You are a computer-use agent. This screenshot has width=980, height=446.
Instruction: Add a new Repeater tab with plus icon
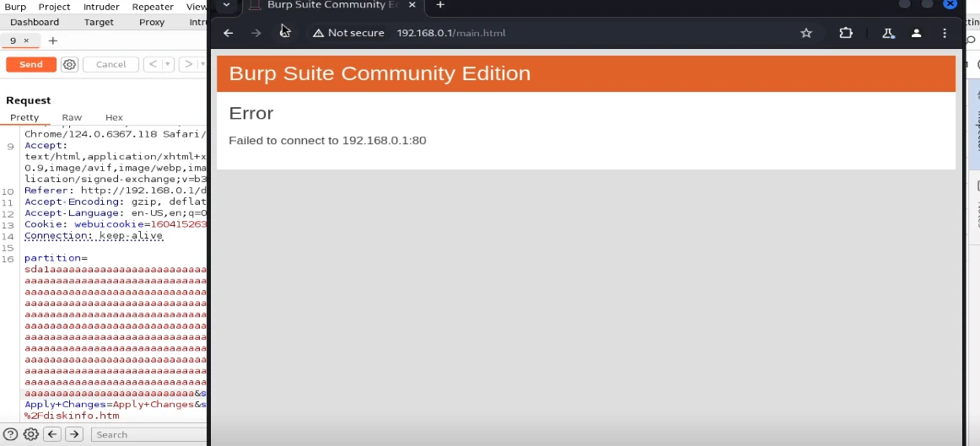pos(53,40)
